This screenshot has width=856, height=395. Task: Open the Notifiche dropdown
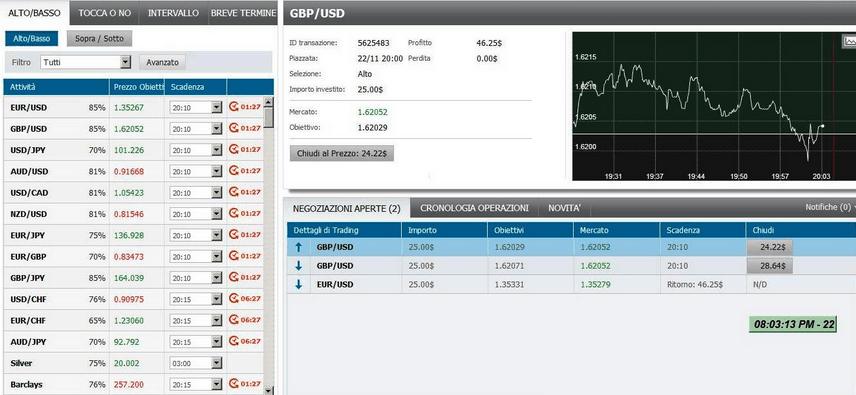[830, 207]
